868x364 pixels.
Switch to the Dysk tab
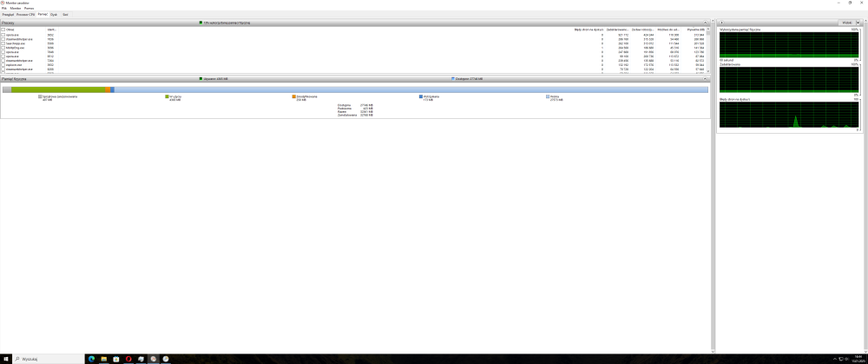point(54,15)
